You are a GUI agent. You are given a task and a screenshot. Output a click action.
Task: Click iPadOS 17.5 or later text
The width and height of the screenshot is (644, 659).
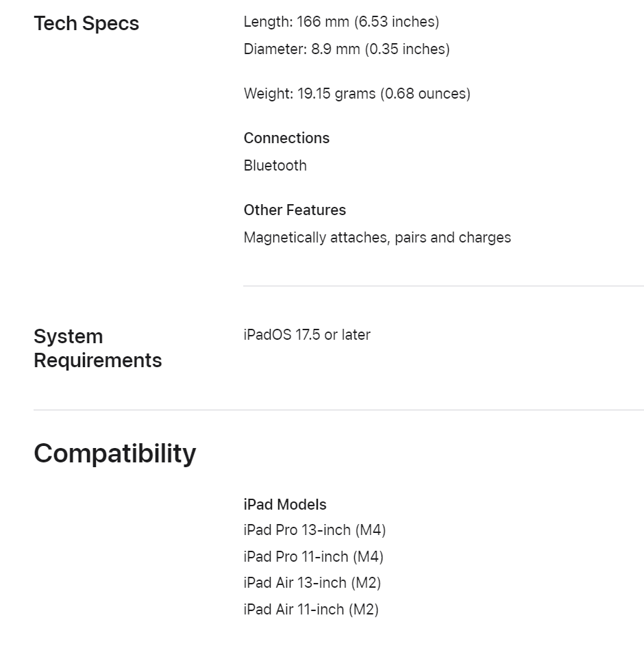[x=307, y=335]
